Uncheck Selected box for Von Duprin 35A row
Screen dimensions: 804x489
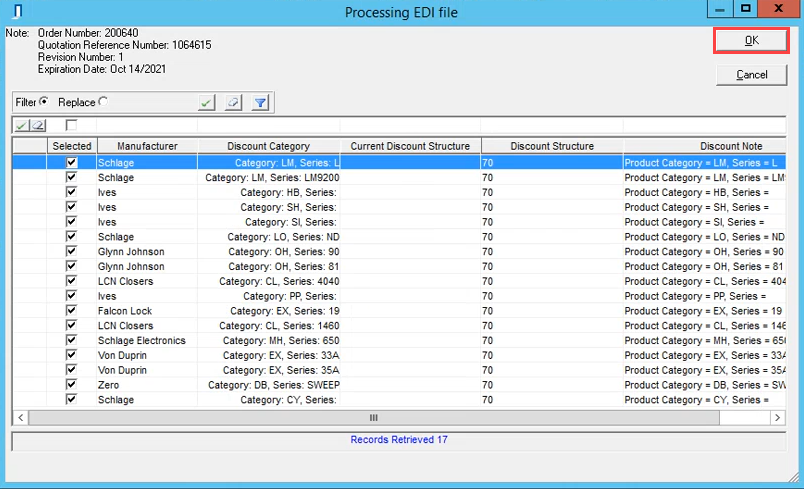(x=71, y=370)
